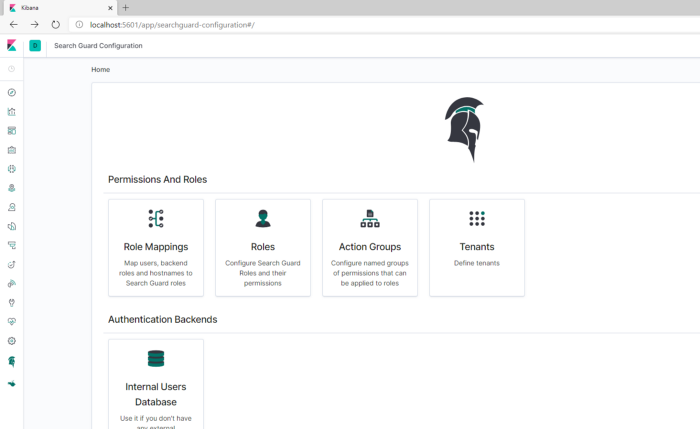Open the Internal Users Database card
Screen dimensions: 700x429
156,384
